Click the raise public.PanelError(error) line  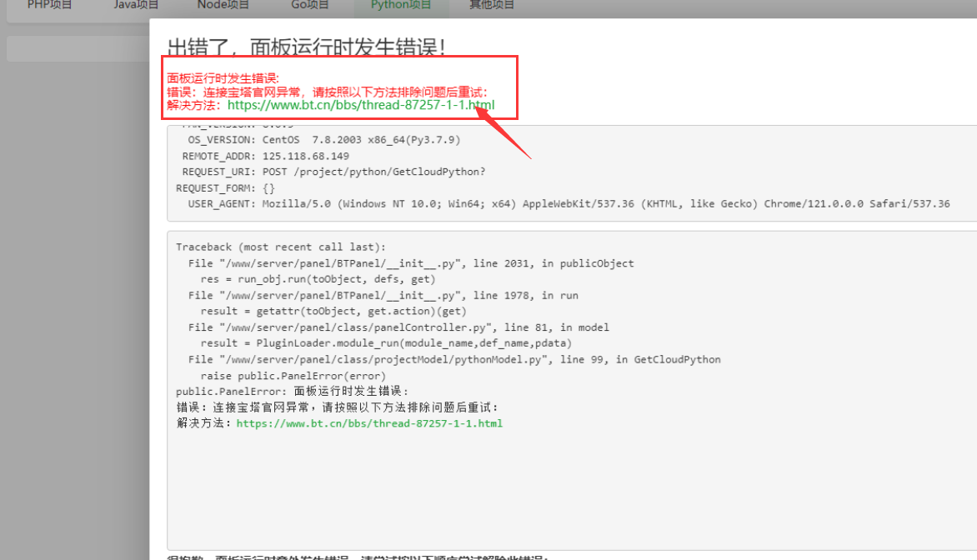[293, 376]
